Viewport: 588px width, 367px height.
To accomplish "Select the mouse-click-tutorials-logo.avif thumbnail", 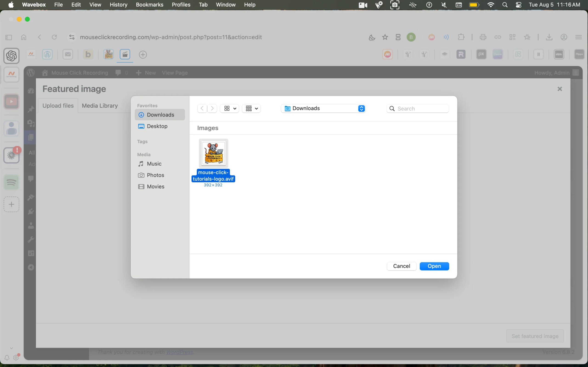I will click(x=213, y=153).
